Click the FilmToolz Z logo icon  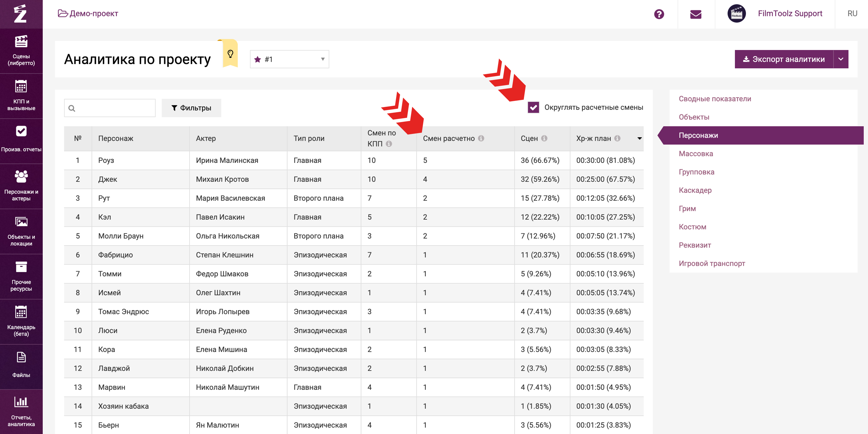(x=20, y=14)
